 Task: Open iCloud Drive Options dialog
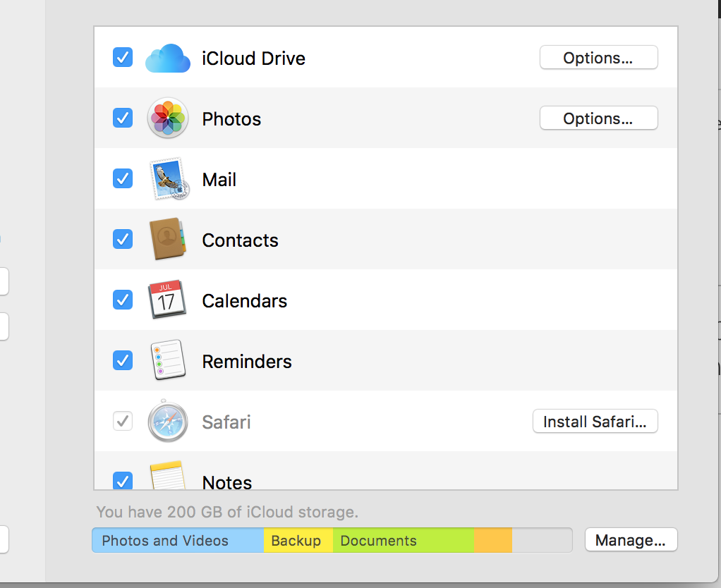point(598,58)
